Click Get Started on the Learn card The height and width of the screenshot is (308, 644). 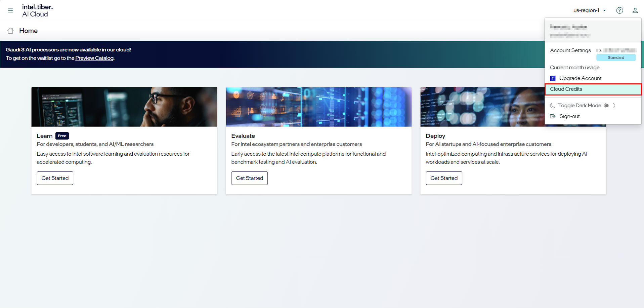55,178
